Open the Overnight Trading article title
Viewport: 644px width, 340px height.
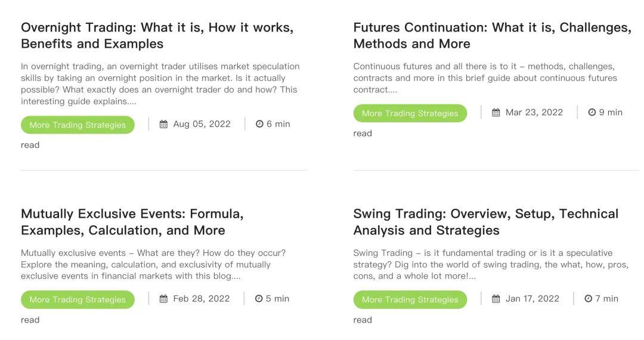[x=157, y=36]
